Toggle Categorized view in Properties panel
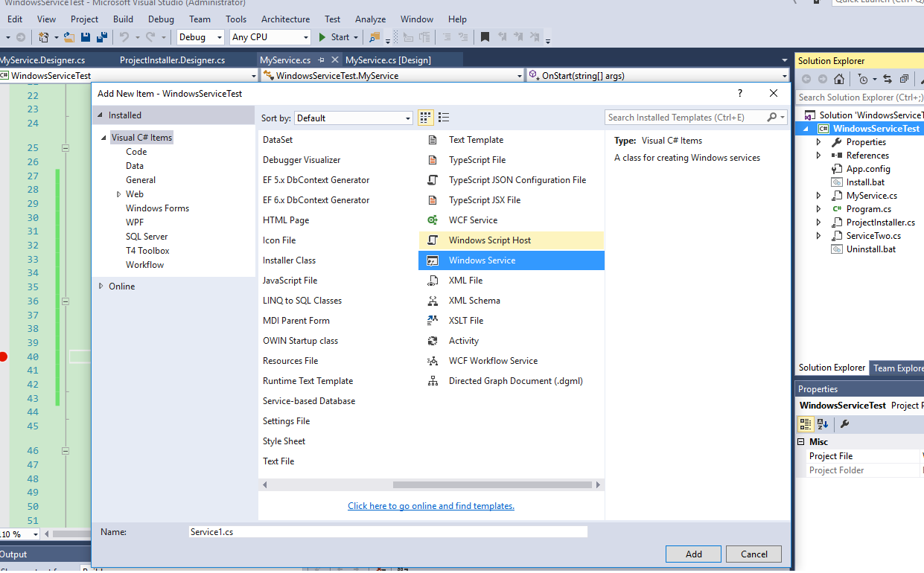Viewport: 924px width, 573px height. click(806, 424)
